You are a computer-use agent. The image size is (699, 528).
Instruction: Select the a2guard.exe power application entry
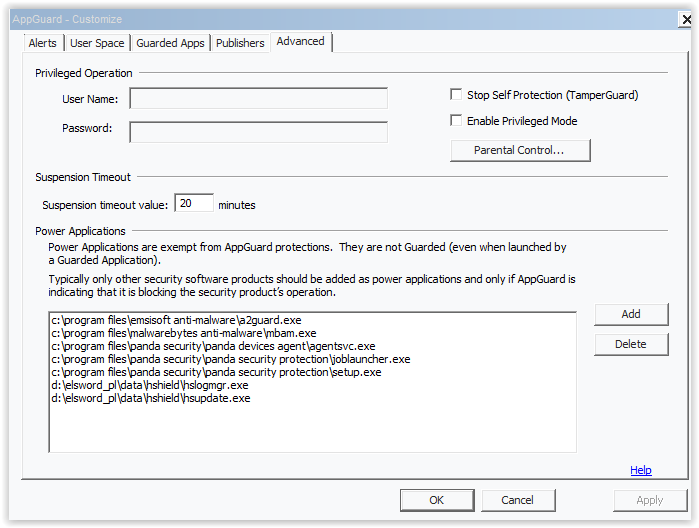coord(176,320)
